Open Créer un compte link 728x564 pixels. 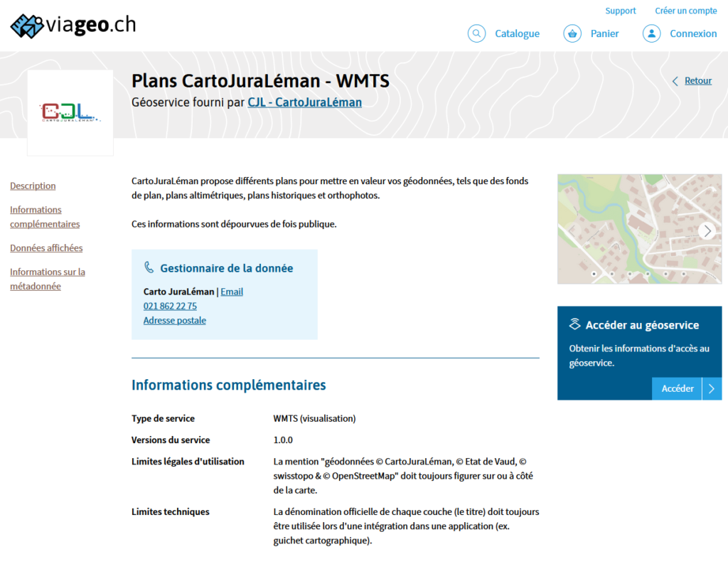point(686,11)
